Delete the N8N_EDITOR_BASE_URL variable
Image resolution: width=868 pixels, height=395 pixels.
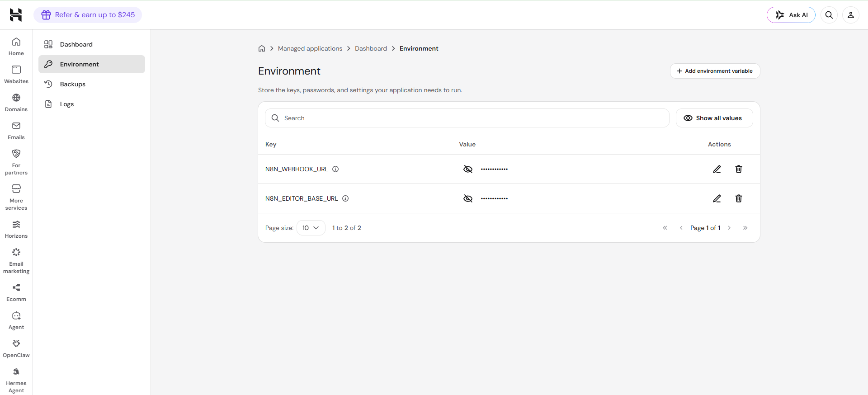(x=739, y=198)
